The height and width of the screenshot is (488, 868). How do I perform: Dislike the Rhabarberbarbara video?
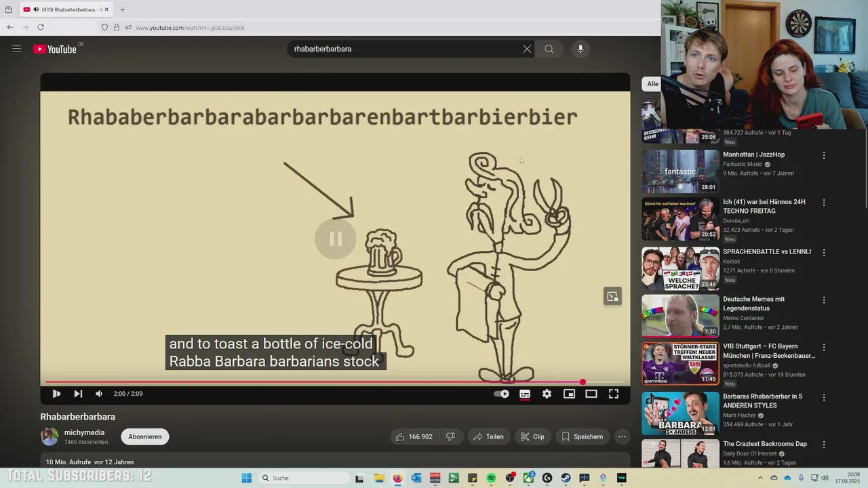tap(450, 437)
